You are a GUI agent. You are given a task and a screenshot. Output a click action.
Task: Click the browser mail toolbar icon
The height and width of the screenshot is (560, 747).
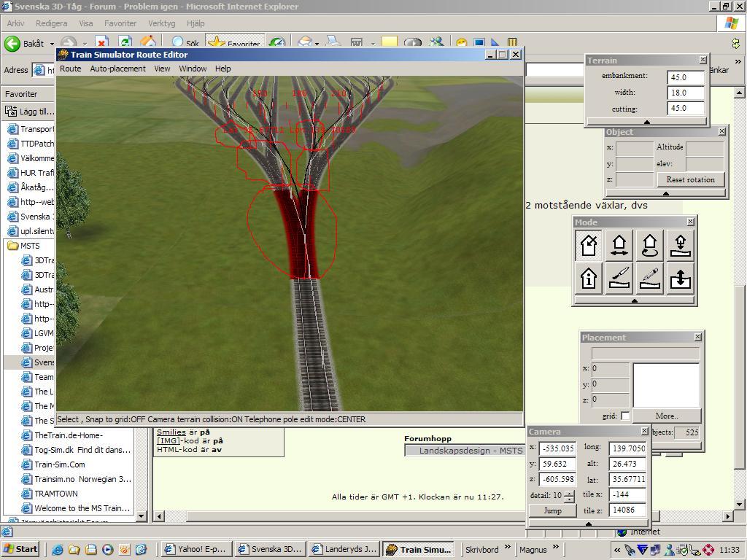click(305, 43)
